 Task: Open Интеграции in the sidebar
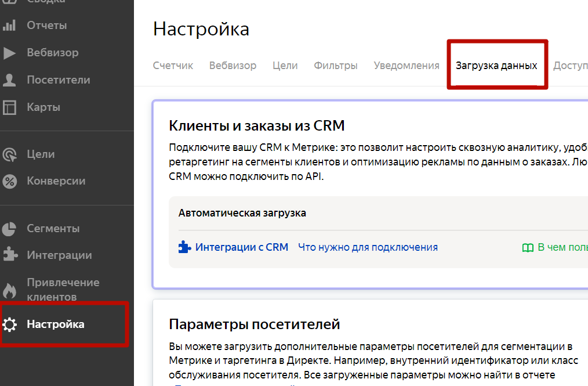coord(59,255)
